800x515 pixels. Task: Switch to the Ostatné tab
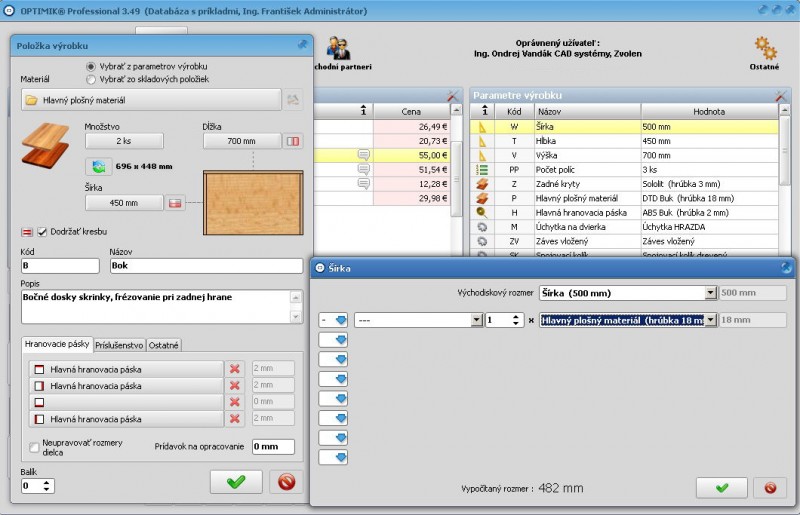click(163, 346)
